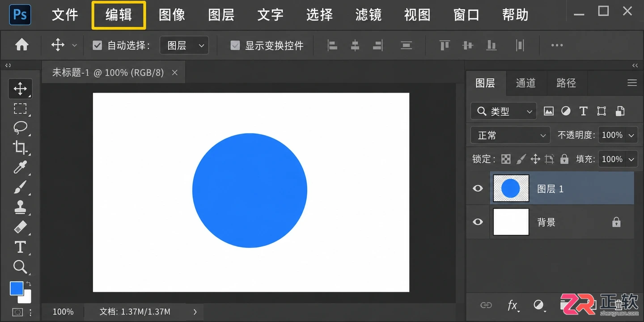Click the blue foreground color swatch

coord(16,288)
